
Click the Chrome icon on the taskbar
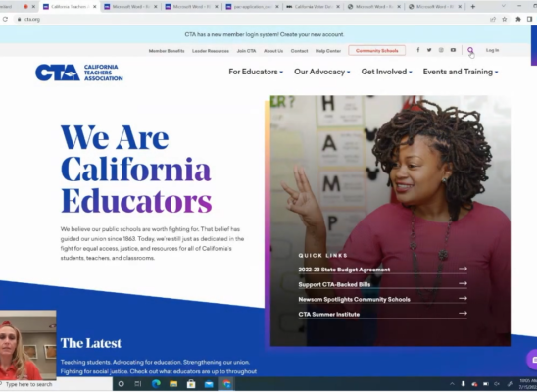(226, 384)
